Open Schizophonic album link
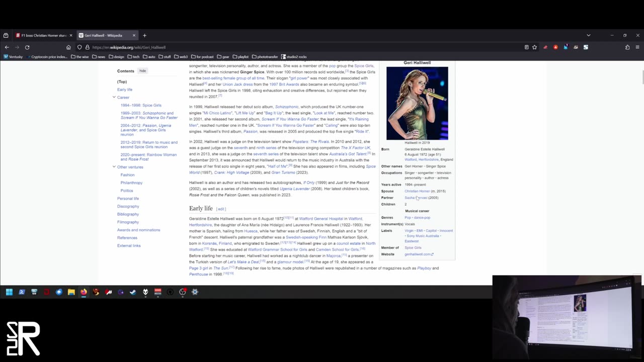The width and height of the screenshot is (644, 362). pyautogui.click(x=287, y=107)
